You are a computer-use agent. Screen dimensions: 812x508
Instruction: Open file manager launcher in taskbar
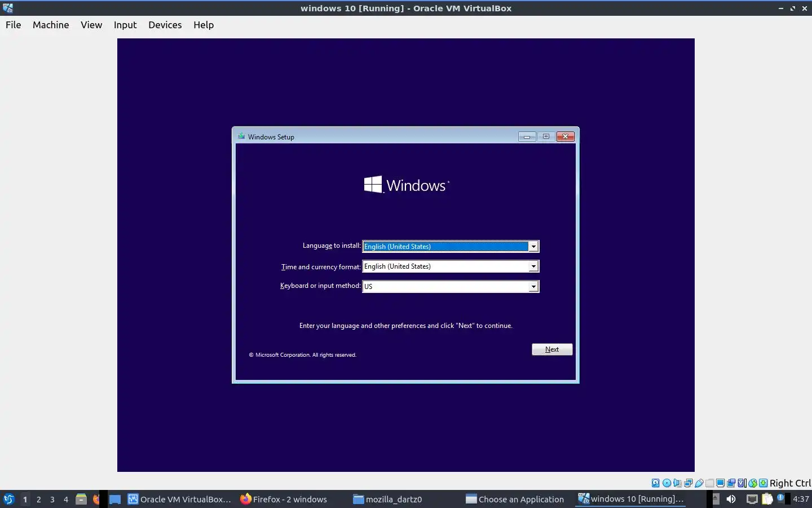click(81, 499)
